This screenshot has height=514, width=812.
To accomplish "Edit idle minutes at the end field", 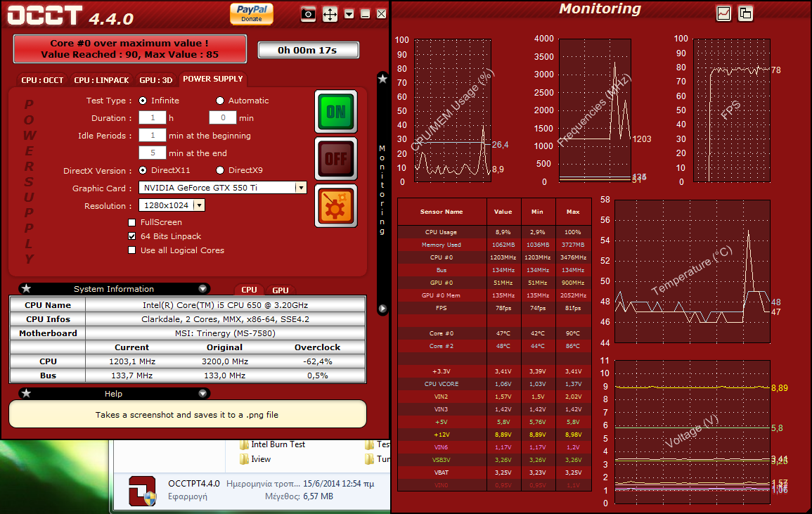I will click(153, 153).
